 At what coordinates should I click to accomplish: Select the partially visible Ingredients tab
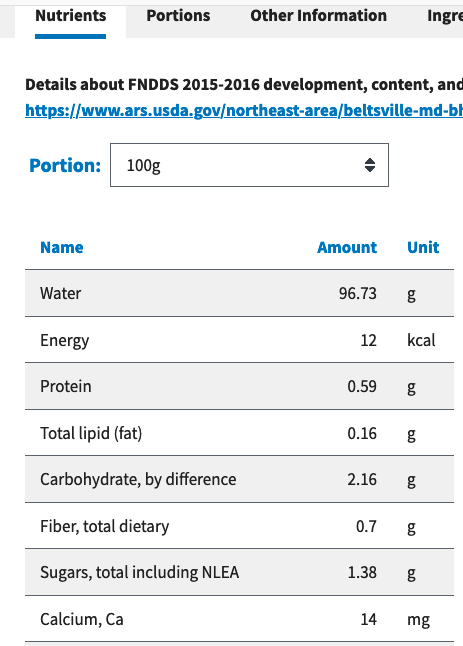point(445,16)
